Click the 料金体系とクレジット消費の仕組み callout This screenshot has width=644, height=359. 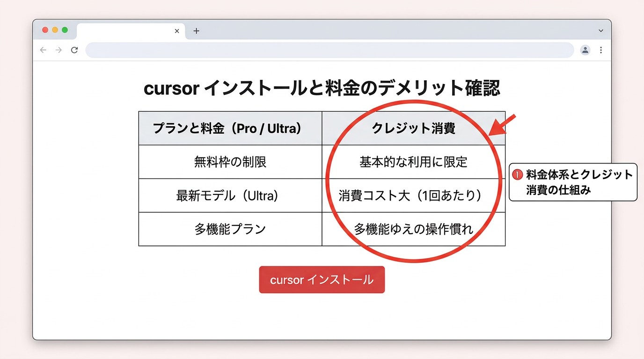(572, 182)
